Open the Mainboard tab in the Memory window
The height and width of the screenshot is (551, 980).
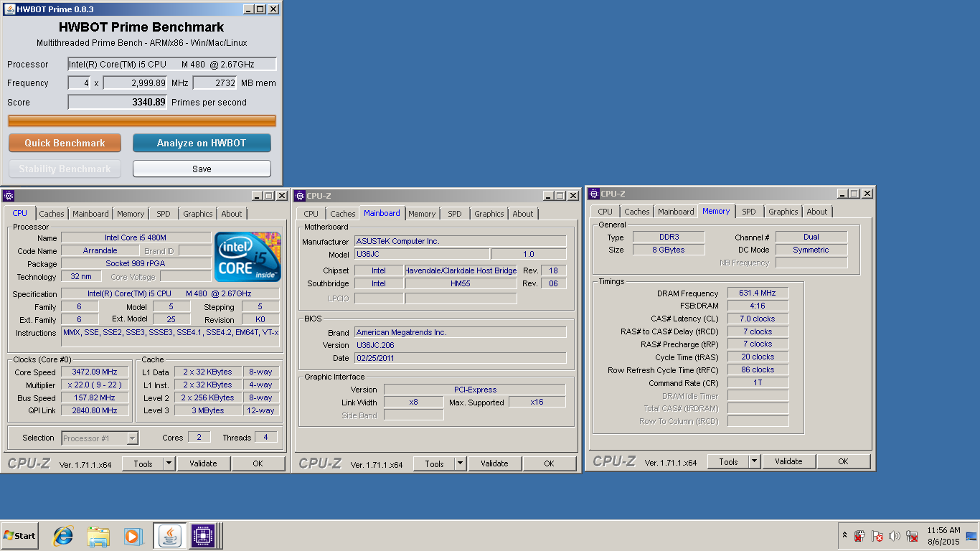coord(676,212)
